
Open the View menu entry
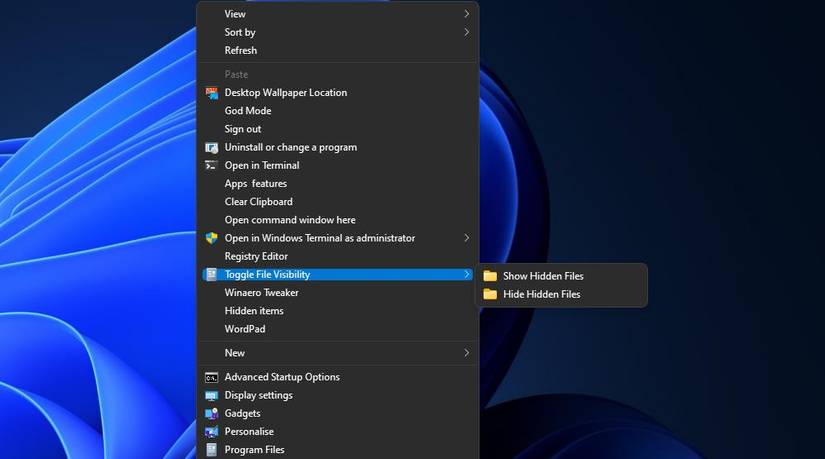point(338,14)
